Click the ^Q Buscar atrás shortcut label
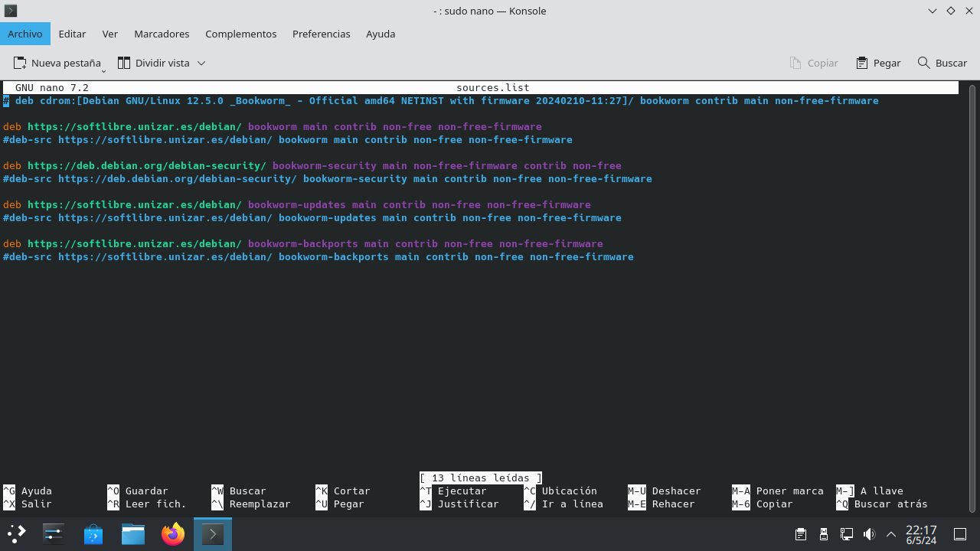The image size is (980, 551). [882, 504]
